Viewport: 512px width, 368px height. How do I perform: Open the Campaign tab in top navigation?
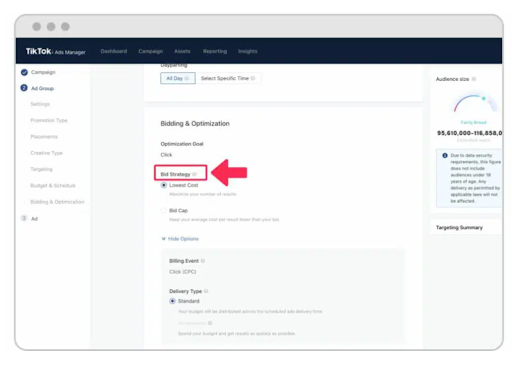tap(151, 51)
